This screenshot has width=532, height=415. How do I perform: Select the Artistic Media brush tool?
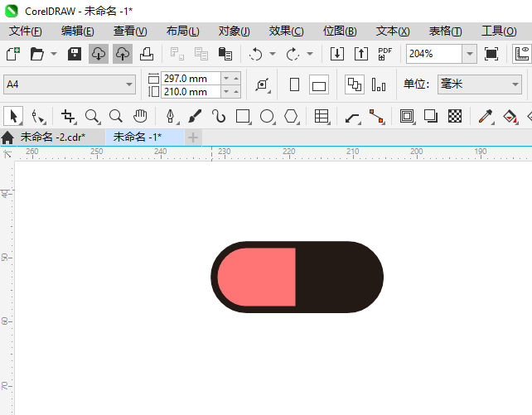(195, 116)
